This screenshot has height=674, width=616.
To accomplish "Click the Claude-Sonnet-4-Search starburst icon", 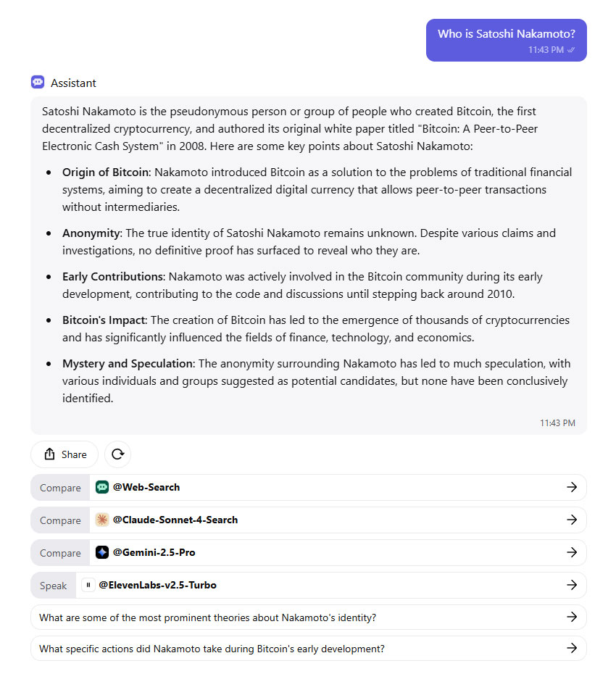I will [102, 520].
